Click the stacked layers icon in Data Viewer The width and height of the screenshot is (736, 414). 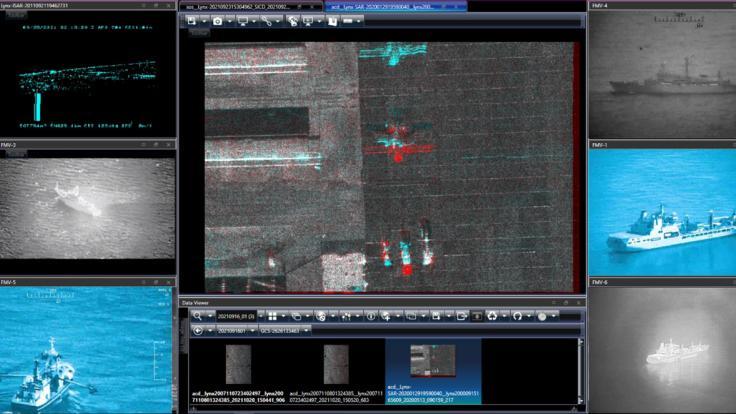tap(296, 316)
